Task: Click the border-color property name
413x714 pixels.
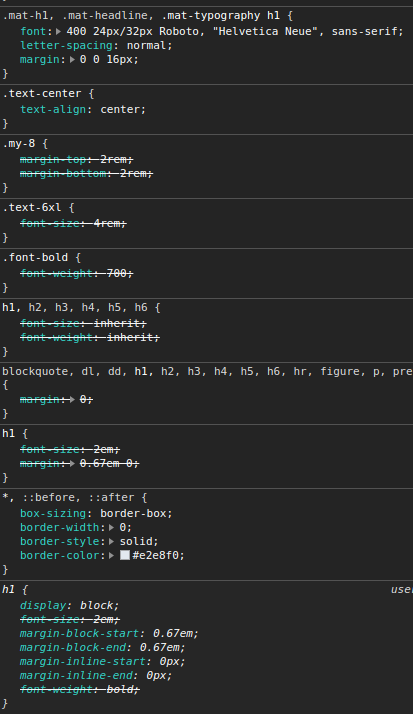Action: pos(60,556)
